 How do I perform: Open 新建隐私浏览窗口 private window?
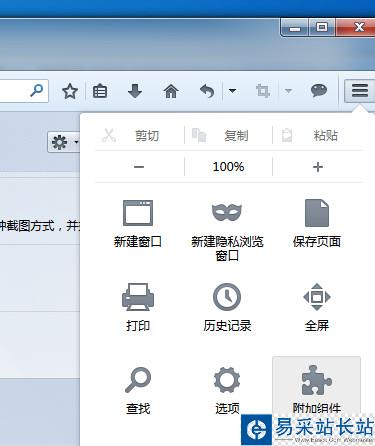click(x=227, y=231)
